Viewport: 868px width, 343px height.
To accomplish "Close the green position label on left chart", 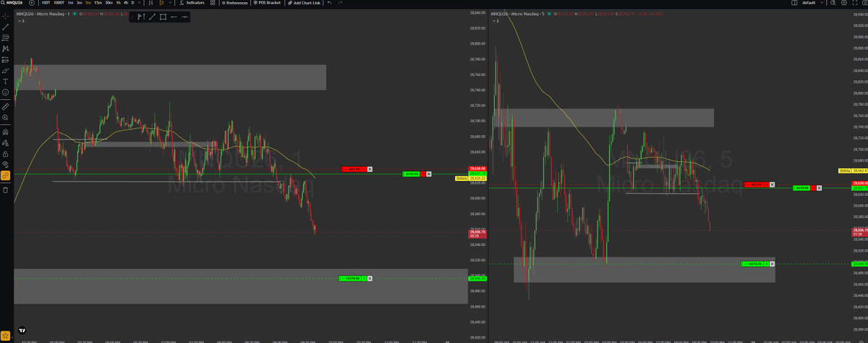I will 428,174.
